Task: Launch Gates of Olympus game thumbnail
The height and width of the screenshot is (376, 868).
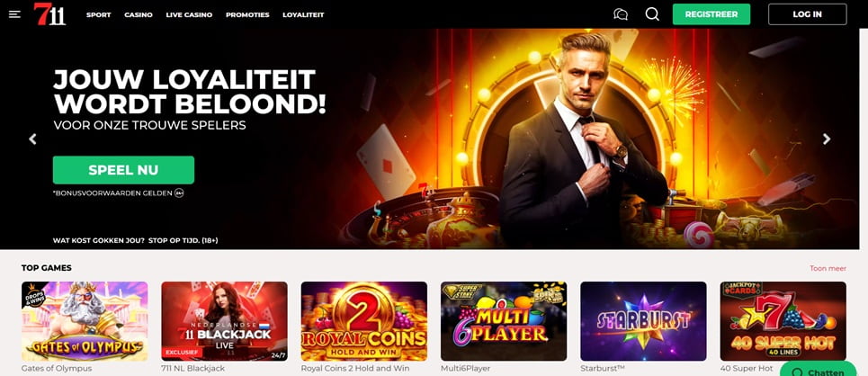Action: tap(85, 321)
